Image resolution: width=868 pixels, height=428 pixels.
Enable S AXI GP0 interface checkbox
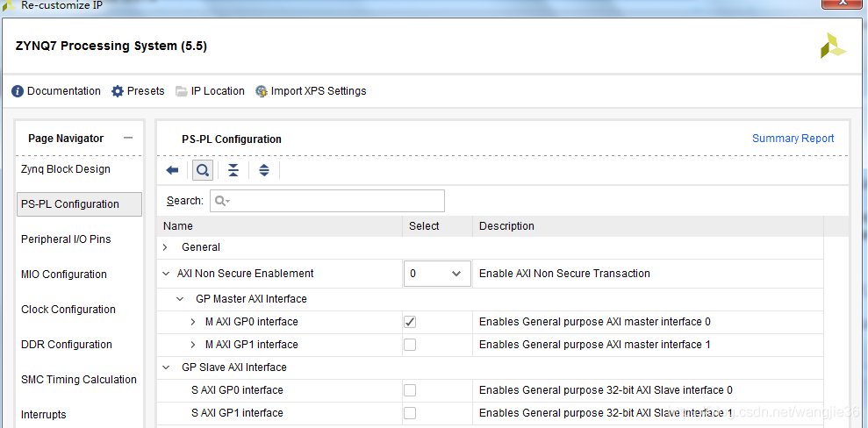(x=410, y=390)
